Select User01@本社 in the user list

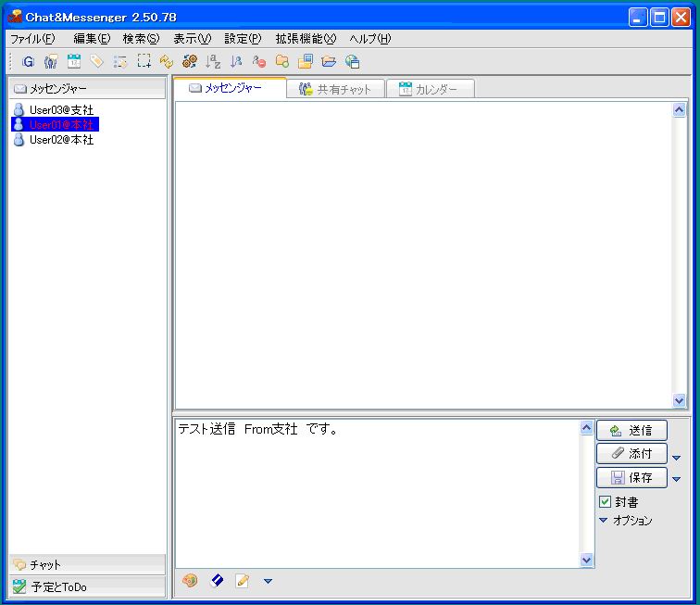55,125
